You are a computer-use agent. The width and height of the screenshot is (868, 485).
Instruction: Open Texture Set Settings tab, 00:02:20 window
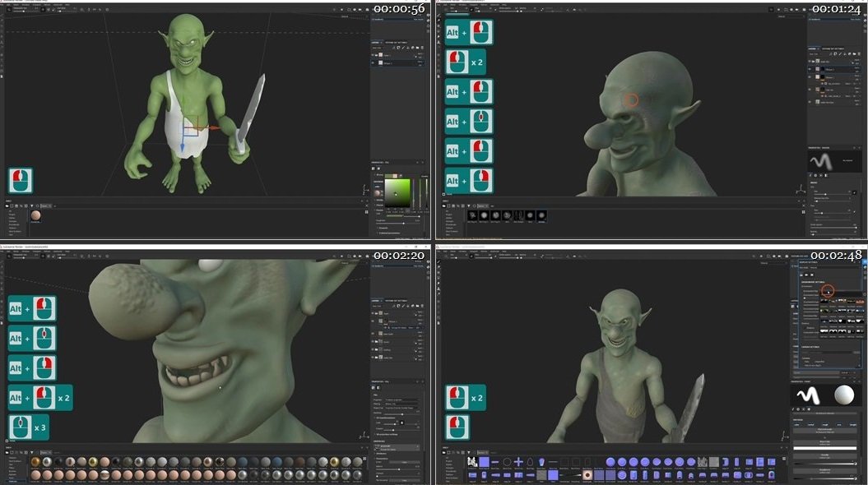pyautogui.click(x=397, y=301)
